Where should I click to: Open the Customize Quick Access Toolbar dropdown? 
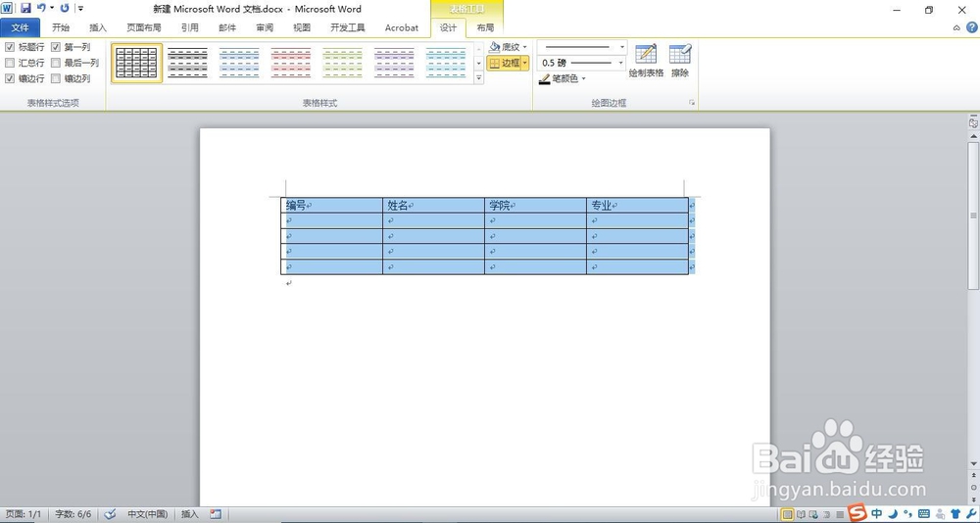coord(80,8)
